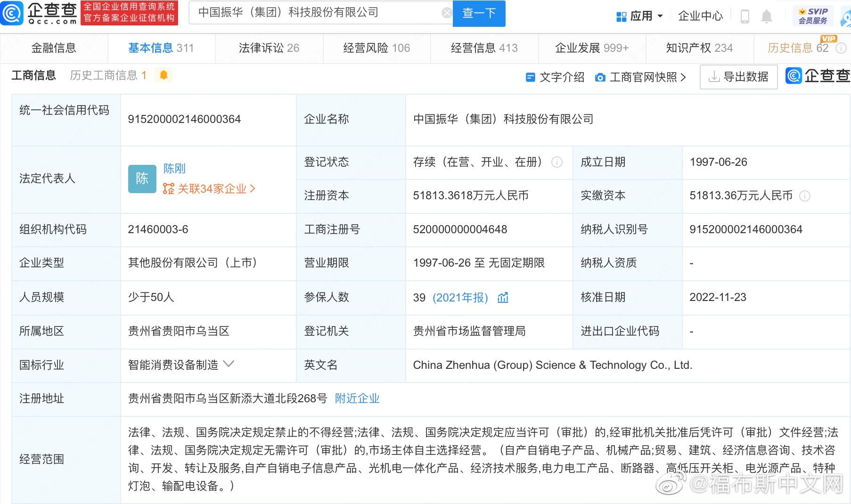Click registered address 新添大道北段268号 text
The image size is (851, 504).
point(278,398)
